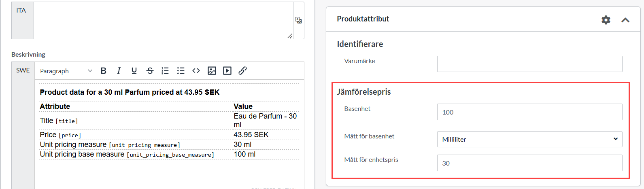Open the Paragraph style dropdown
Screen dimensions: 644x189
(x=66, y=71)
